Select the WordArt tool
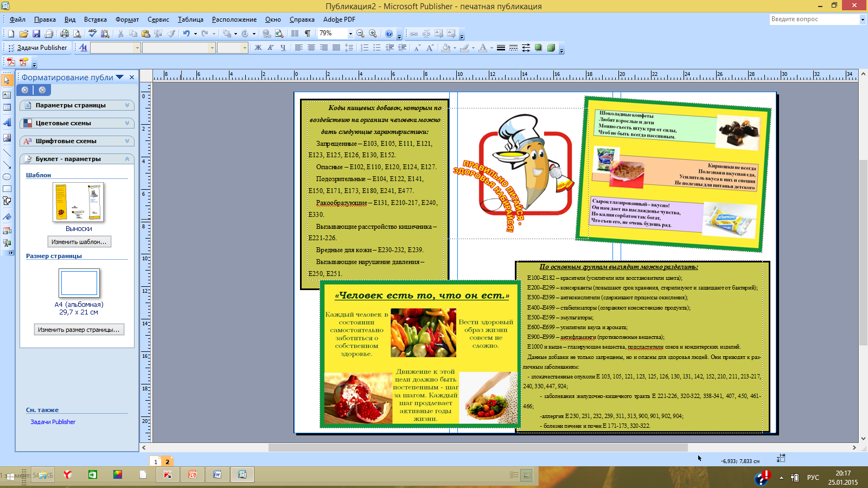The image size is (868, 488). click(7, 123)
